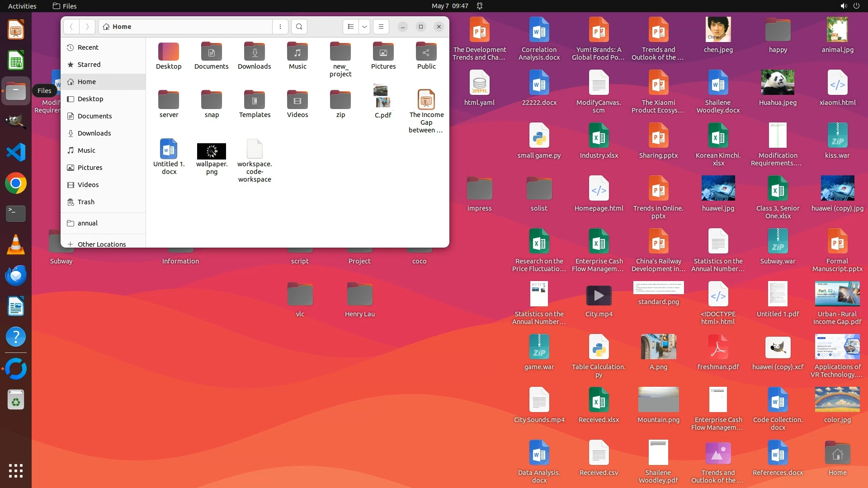
Task: Click the Activities menu in top bar
Action: [22, 6]
